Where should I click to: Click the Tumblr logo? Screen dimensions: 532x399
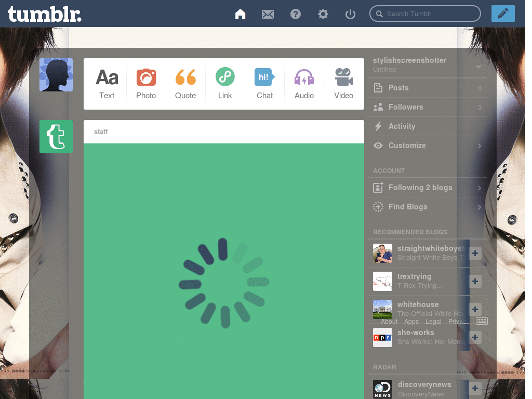point(45,14)
